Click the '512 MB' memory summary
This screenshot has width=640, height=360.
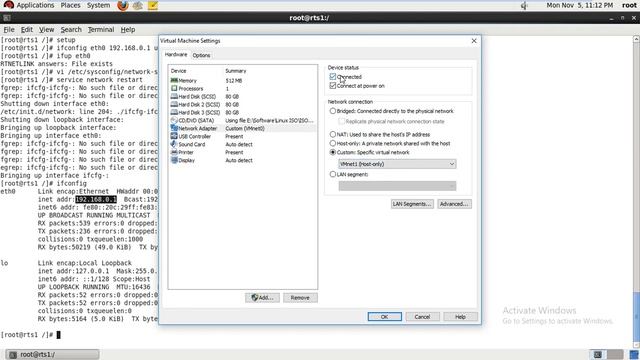click(233, 80)
